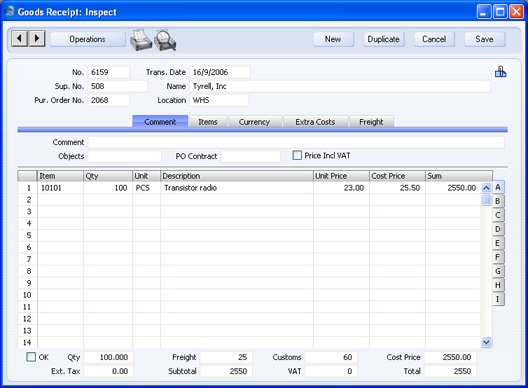Screen dimensions: 528x388
Task: Select flip button H
Action: tap(498, 285)
